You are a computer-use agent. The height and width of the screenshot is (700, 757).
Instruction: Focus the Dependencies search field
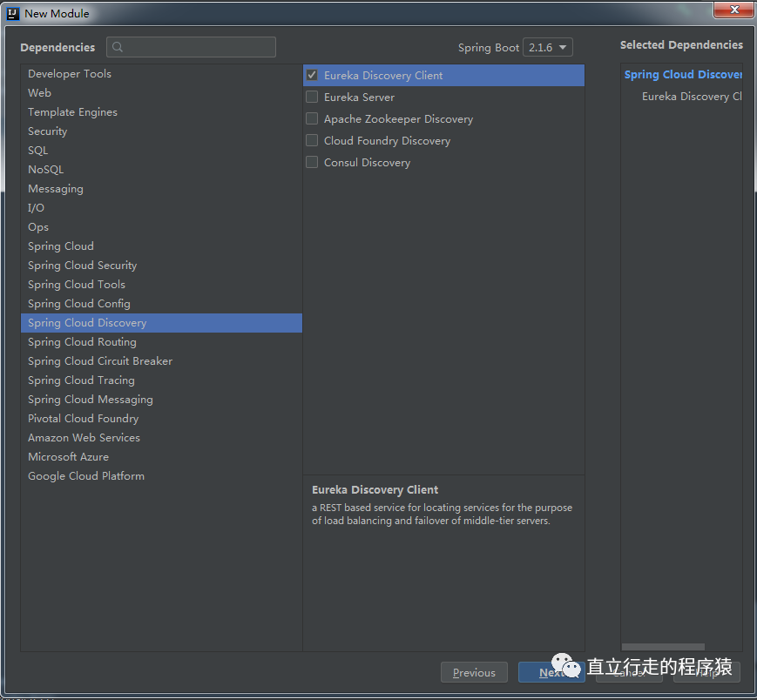(x=191, y=47)
